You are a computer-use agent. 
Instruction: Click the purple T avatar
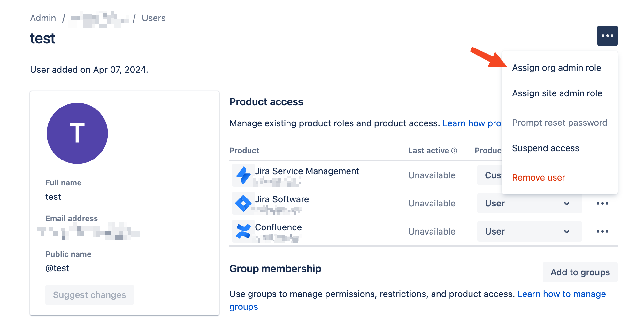[x=77, y=133]
